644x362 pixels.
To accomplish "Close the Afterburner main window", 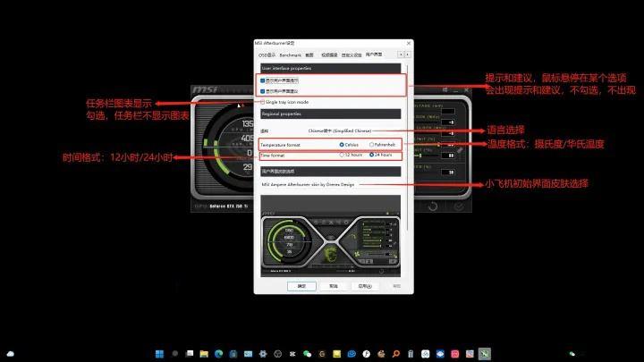I will tap(466, 89).
